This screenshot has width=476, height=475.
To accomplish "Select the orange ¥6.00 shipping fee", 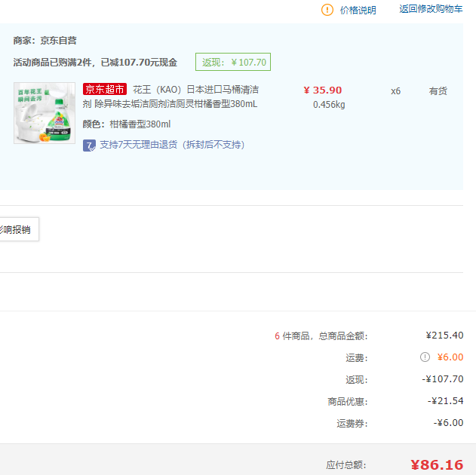I will tap(450, 357).
